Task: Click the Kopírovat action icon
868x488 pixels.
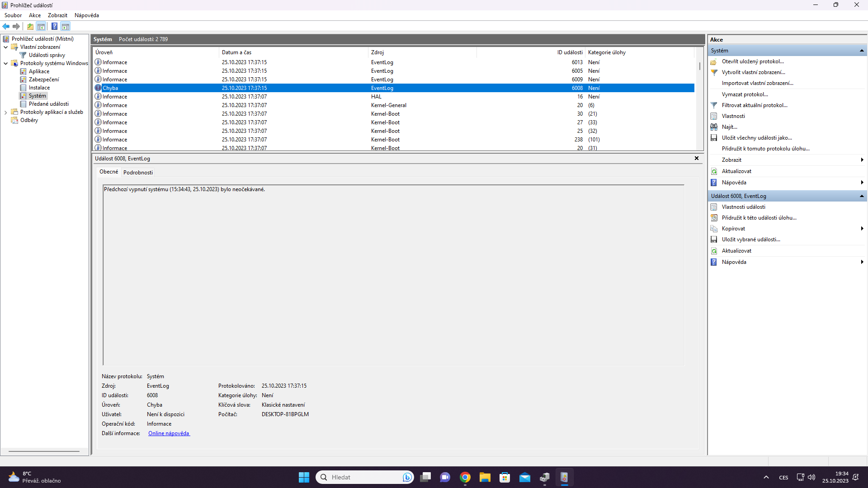Action: pyautogui.click(x=714, y=229)
